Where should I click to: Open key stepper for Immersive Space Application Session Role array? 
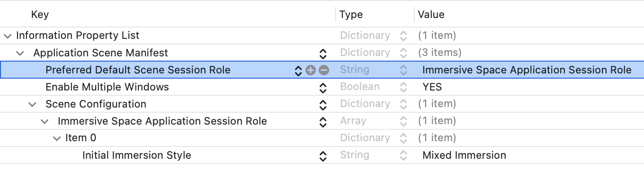coord(323,121)
